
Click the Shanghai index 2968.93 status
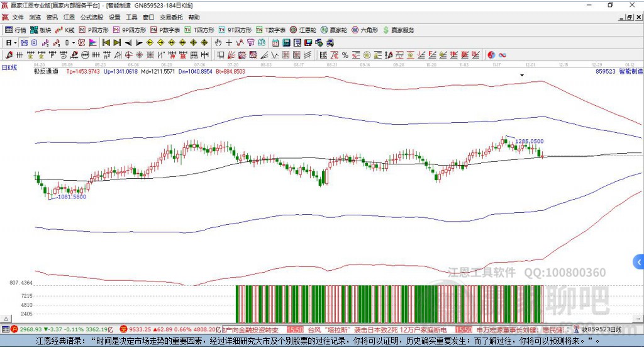(62, 329)
